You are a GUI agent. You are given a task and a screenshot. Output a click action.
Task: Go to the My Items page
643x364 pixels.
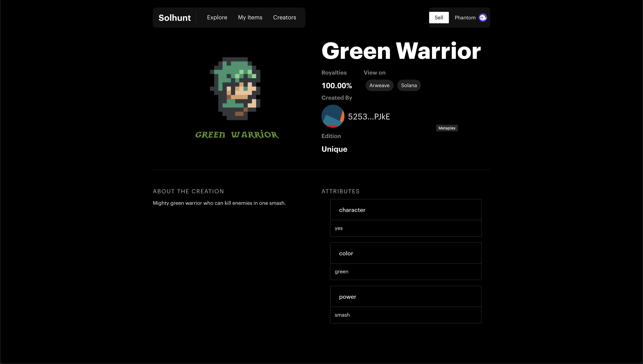pyautogui.click(x=250, y=18)
